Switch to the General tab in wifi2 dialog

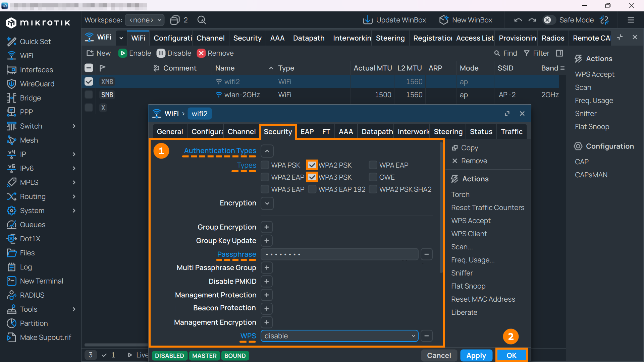pyautogui.click(x=170, y=132)
